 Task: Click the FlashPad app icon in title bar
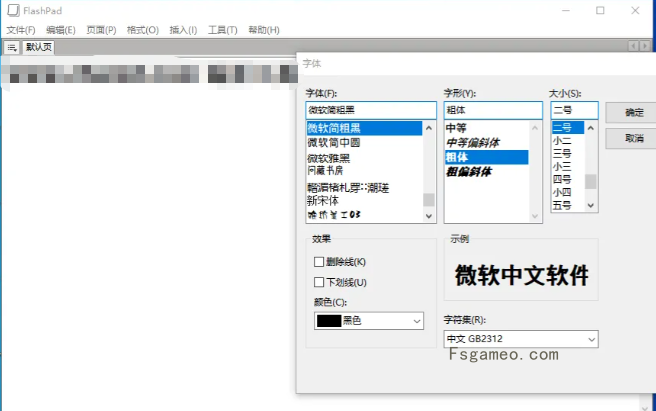(x=13, y=10)
